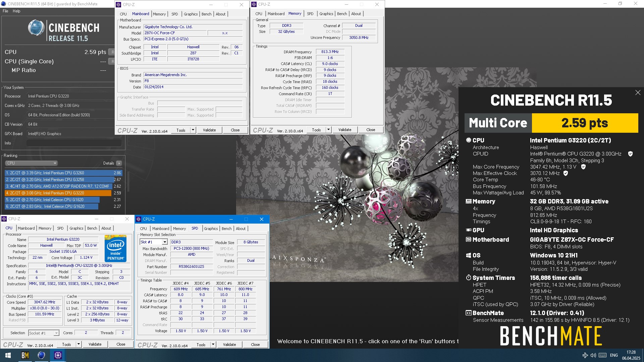
Task: Select ranking row Intel Pentium CPU G3260
Action: [63, 173]
